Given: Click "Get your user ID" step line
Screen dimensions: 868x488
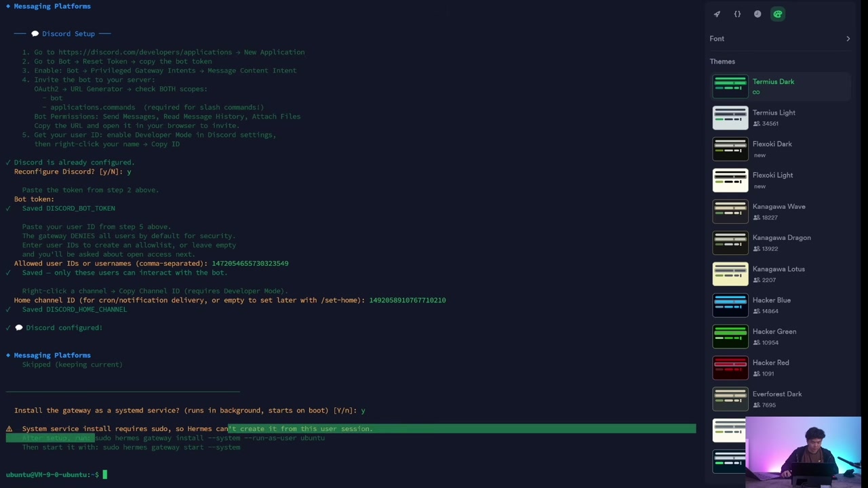Looking at the screenshot, I should pos(149,135).
